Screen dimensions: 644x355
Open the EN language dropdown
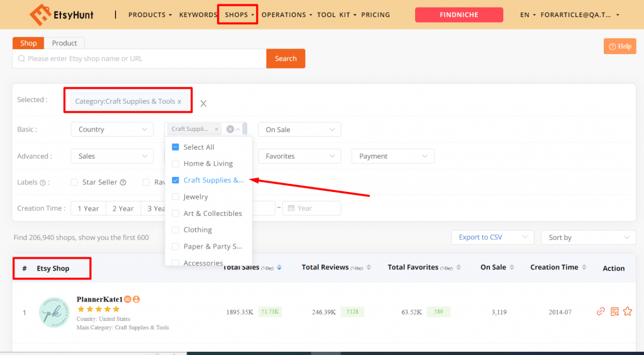528,15
